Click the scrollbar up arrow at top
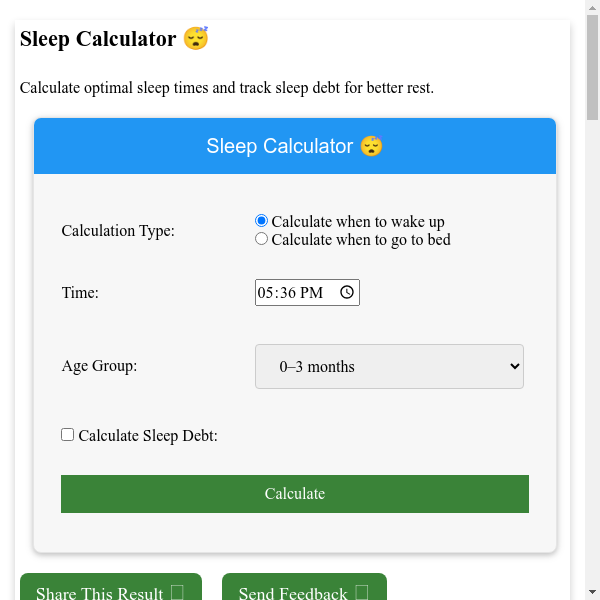The height and width of the screenshot is (600, 600). 592,8
